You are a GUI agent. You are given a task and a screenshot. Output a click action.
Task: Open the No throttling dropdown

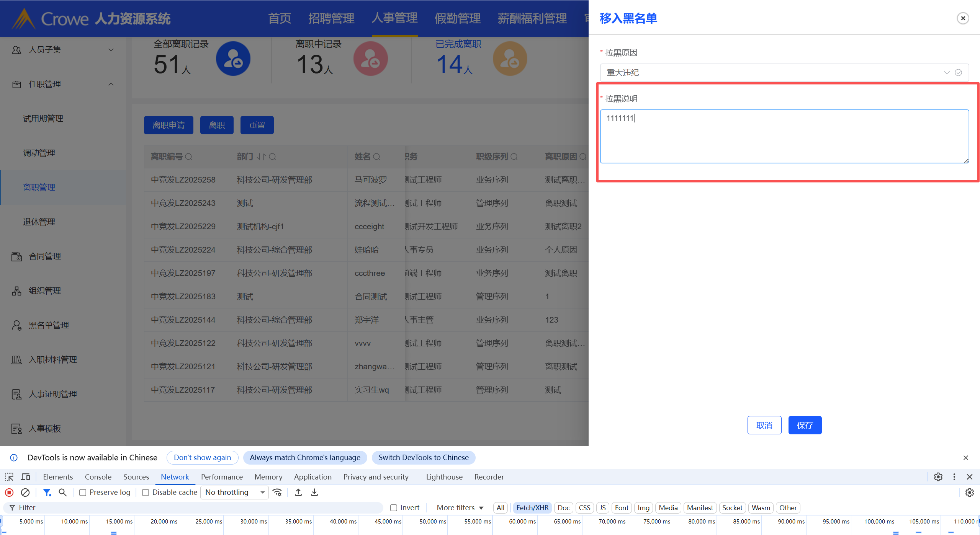click(x=235, y=493)
